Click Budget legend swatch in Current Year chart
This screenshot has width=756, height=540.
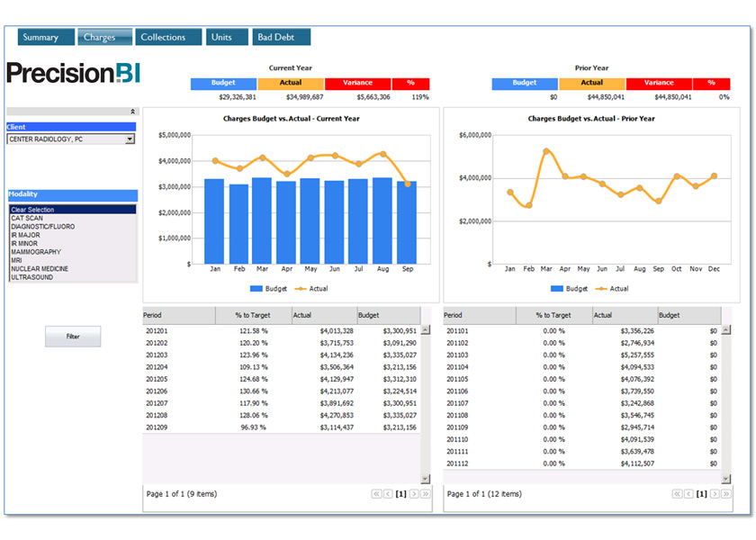click(256, 289)
